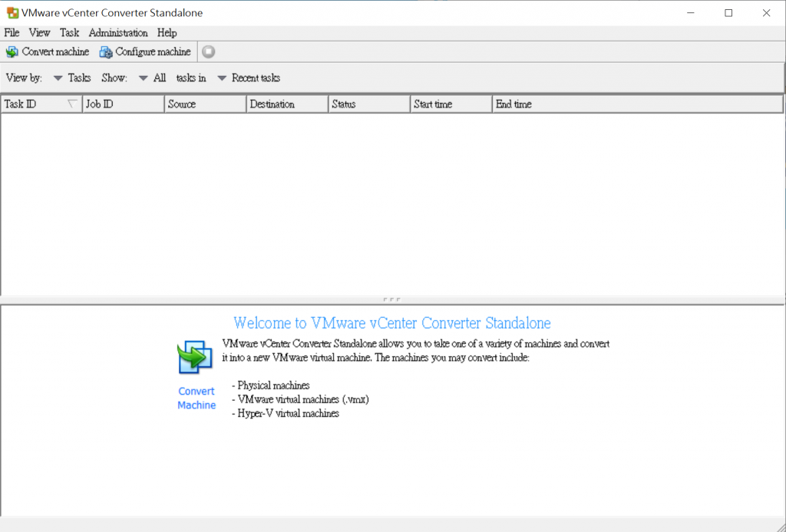Click the Convert Machine blue link text

196,398
